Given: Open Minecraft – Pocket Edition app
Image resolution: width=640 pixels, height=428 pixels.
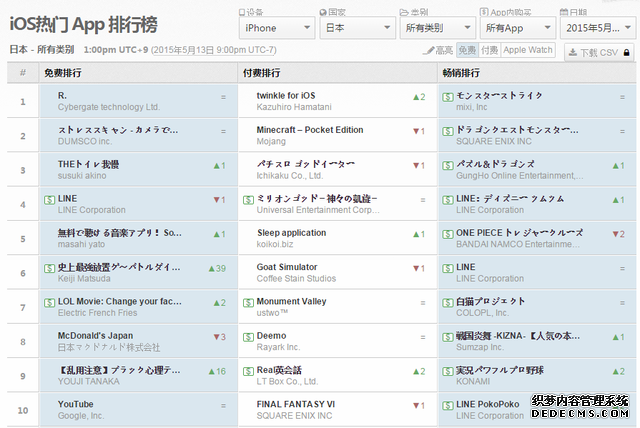Looking at the screenshot, I should 310,130.
